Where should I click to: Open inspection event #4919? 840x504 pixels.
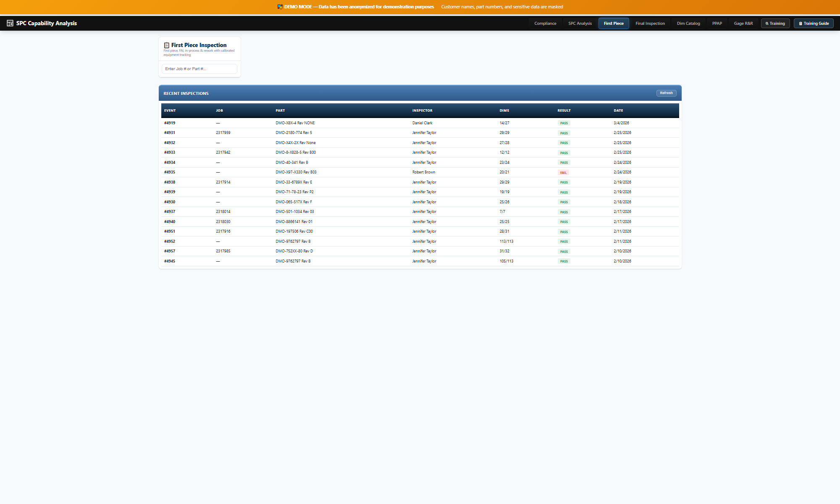click(x=170, y=123)
